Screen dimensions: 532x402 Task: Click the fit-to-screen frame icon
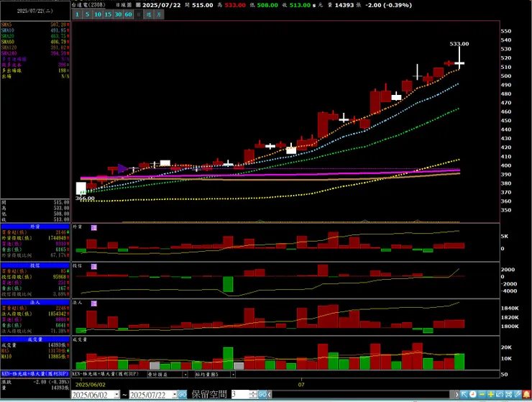(x=508, y=395)
